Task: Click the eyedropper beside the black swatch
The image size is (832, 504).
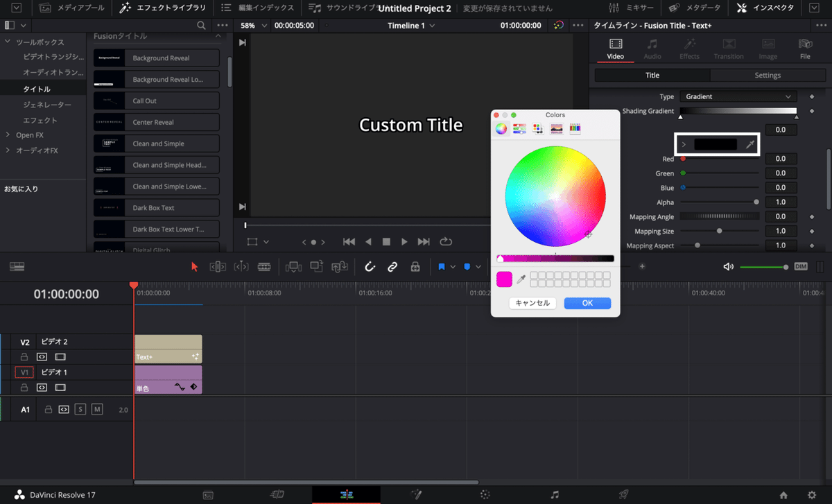Action: 749,144
